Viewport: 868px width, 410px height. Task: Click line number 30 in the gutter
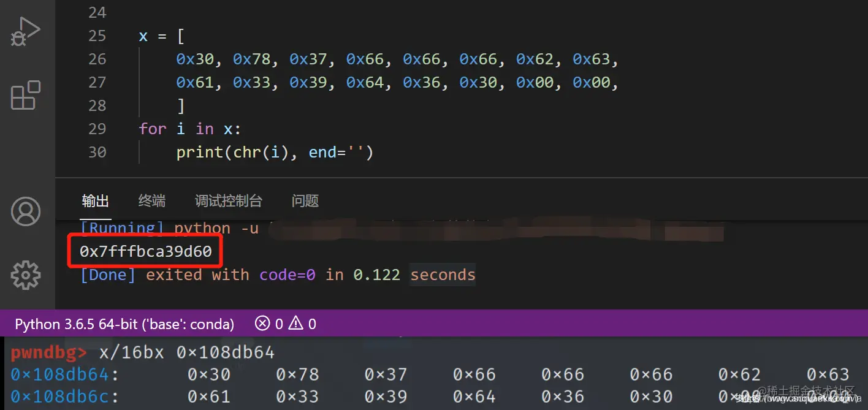[x=97, y=153]
